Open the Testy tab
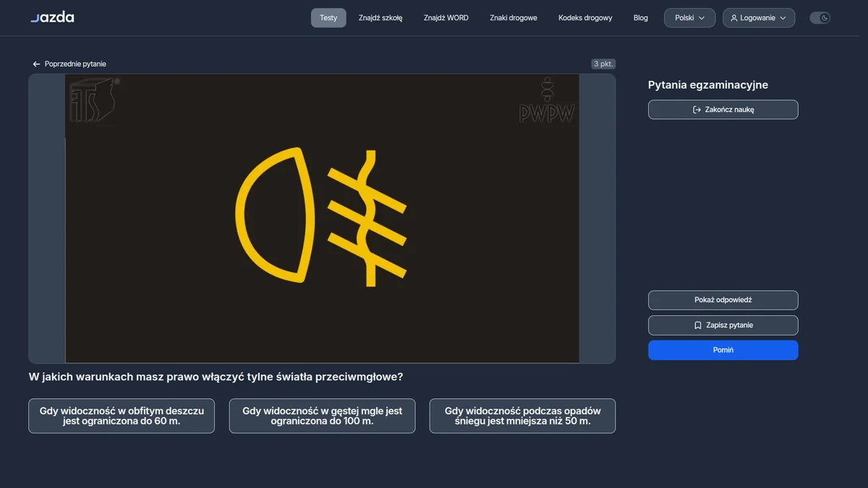Viewport: 868px width, 488px height. [x=328, y=18]
